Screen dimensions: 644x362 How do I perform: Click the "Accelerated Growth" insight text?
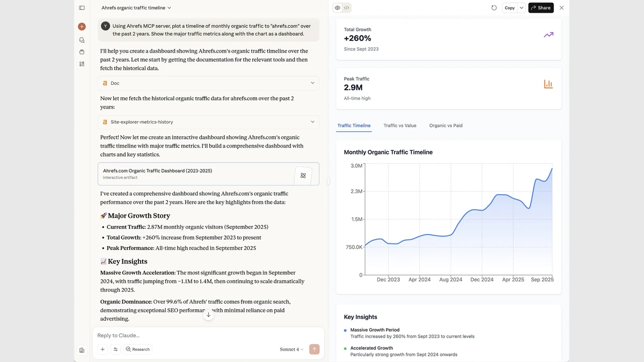(x=370, y=348)
